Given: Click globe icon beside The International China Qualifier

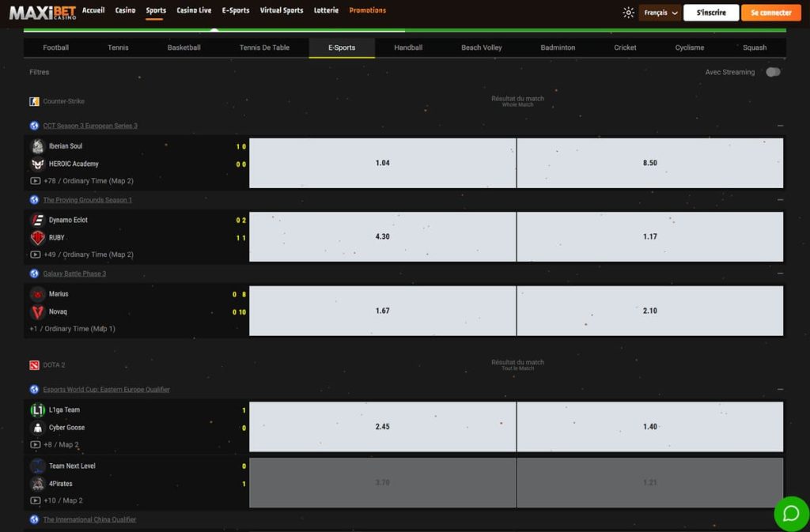Looking at the screenshot, I should (34, 519).
